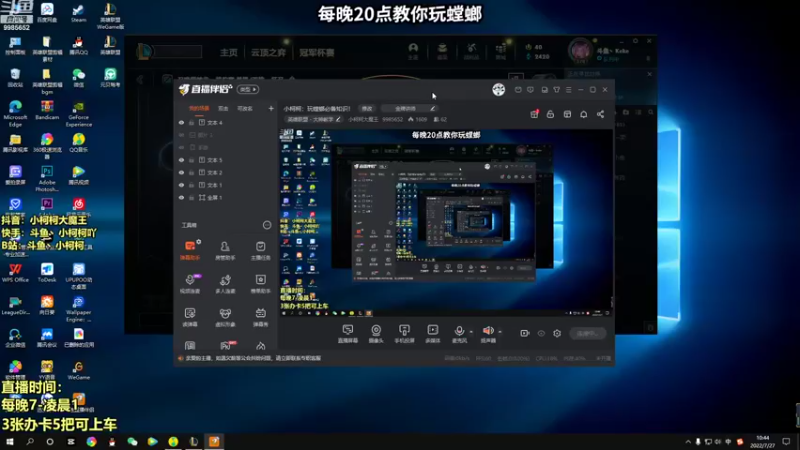Open the taskbar notification center

click(x=786, y=441)
